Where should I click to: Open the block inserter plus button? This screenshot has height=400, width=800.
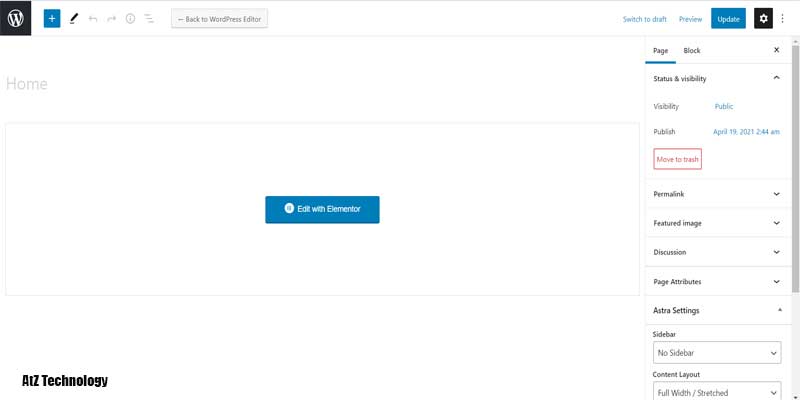(52, 19)
